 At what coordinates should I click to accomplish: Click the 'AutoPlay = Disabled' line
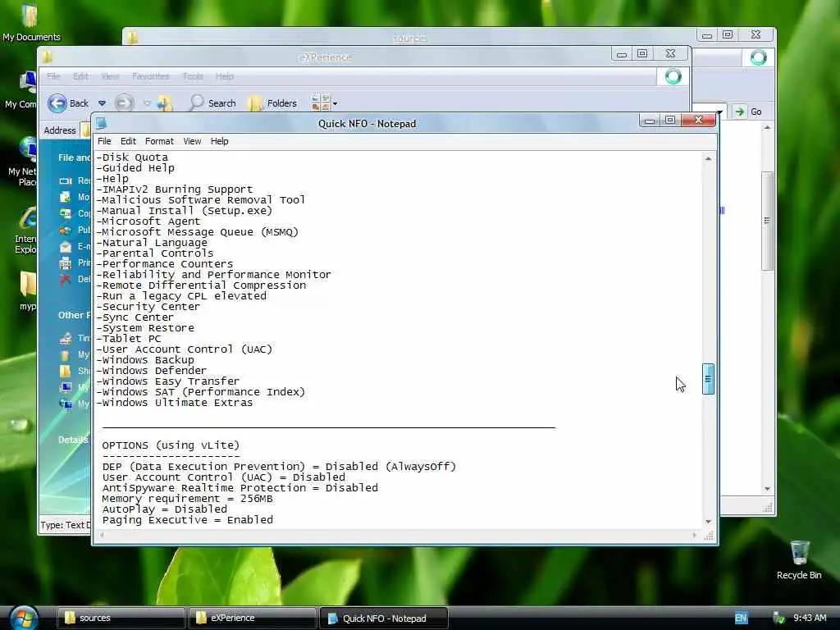pyautogui.click(x=164, y=509)
